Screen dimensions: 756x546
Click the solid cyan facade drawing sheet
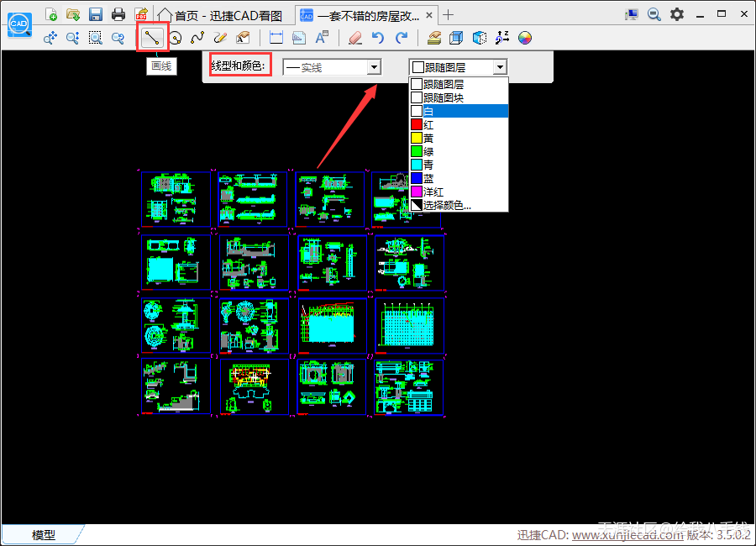coord(332,326)
